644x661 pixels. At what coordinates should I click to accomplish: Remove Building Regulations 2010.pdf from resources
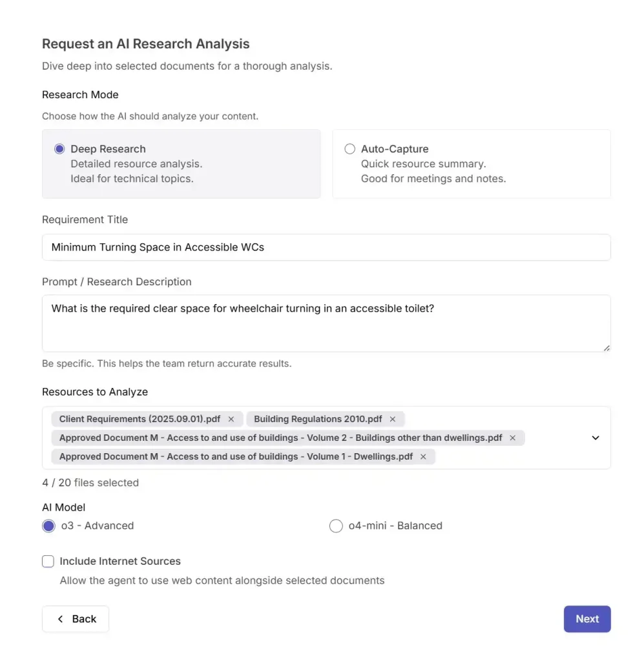pos(392,419)
